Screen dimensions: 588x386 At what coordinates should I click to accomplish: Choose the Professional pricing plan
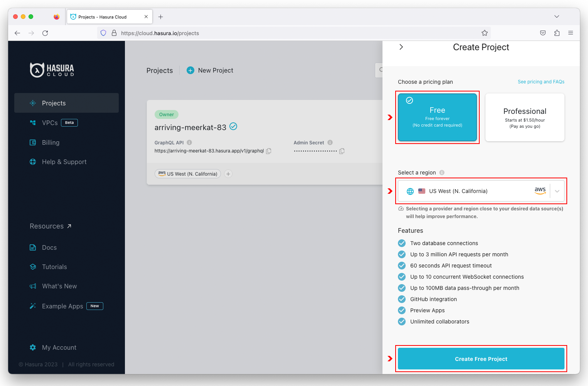(x=525, y=117)
